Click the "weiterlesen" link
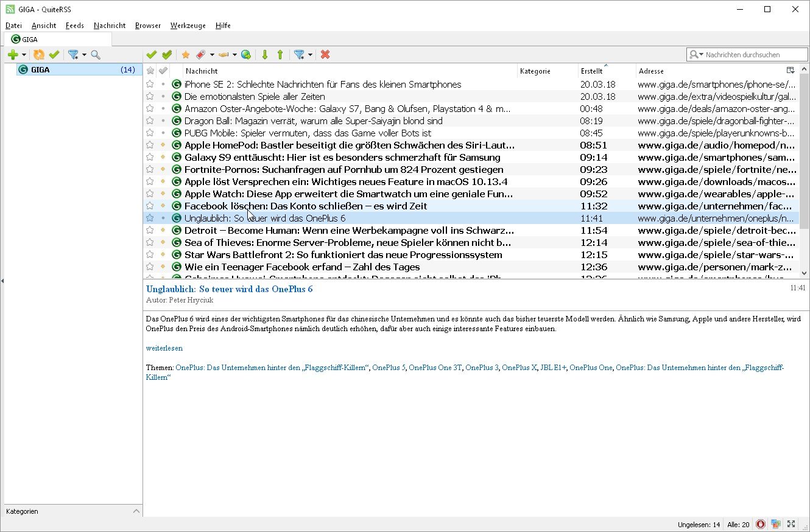 point(164,348)
